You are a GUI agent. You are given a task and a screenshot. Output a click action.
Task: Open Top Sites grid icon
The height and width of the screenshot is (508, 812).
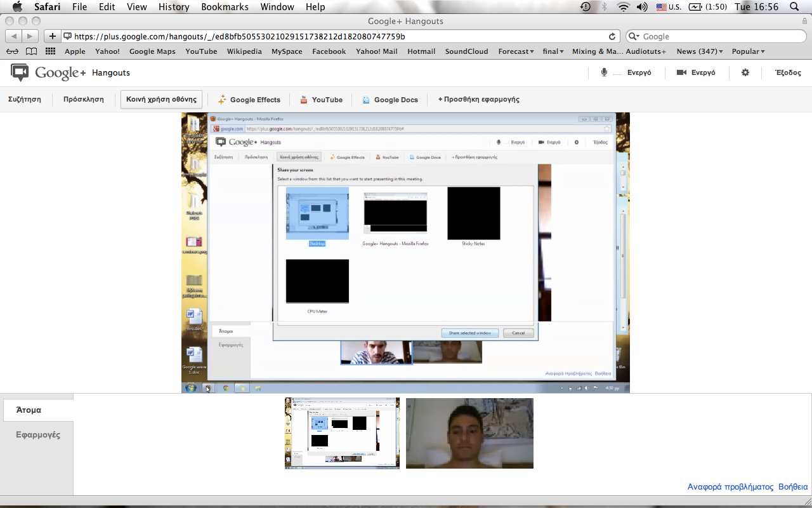pos(50,51)
